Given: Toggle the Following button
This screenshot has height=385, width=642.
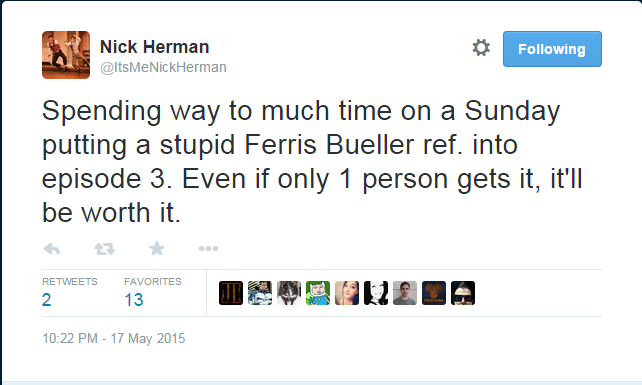Looking at the screenshot, I should coord(552,49).
